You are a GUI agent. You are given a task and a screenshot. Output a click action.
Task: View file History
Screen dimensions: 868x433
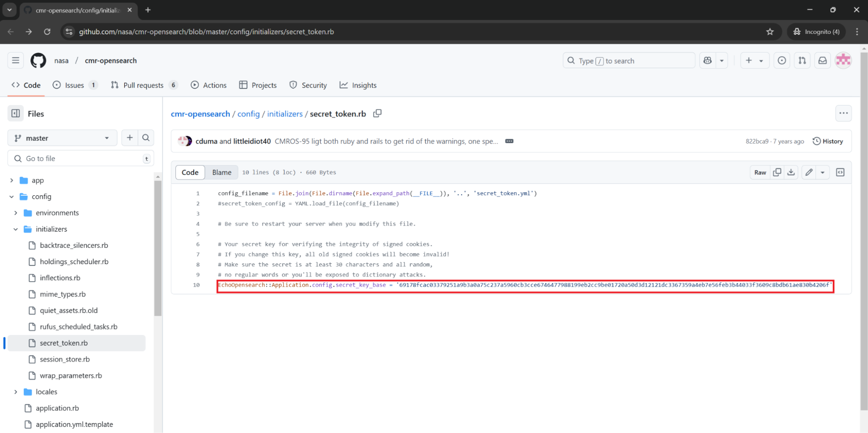pyautogui.click(x=828, y=141)
